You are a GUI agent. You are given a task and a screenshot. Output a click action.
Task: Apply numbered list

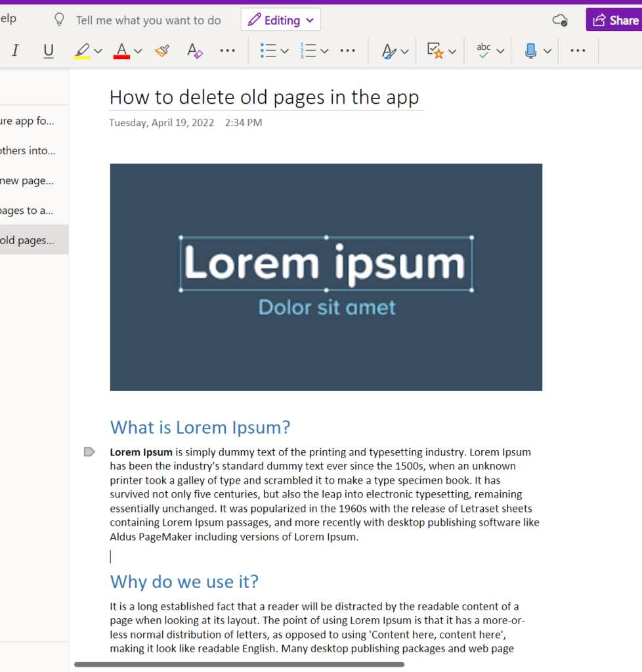click(x=308, y=51)
